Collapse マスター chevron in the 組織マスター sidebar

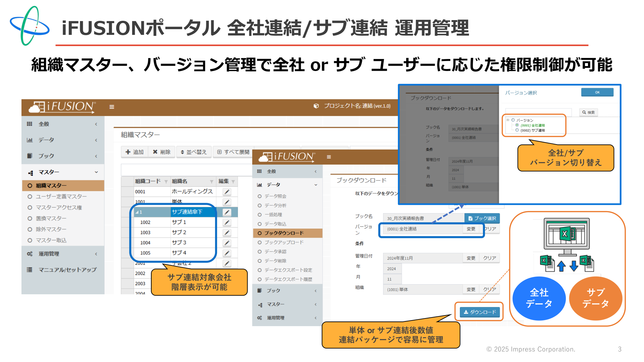coord(96,172)
